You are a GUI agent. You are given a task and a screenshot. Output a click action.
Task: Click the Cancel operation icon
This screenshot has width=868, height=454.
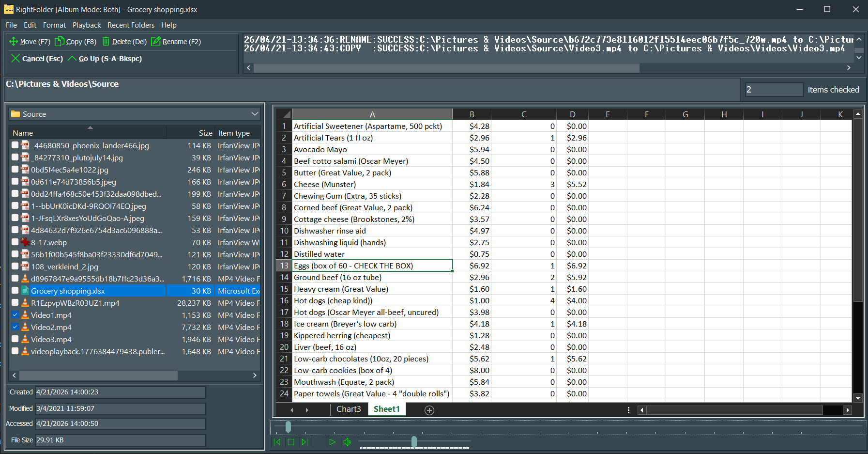click(x=15, y=58)
